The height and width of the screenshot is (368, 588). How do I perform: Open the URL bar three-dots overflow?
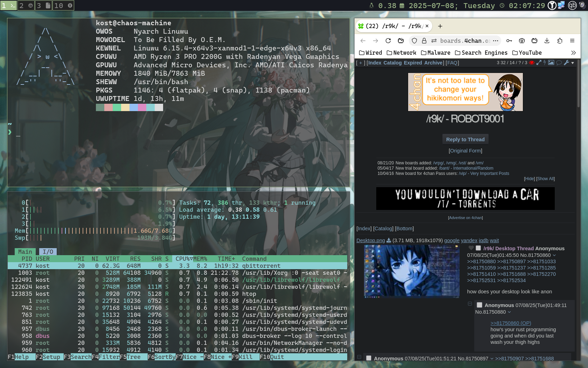click(495, 41)
